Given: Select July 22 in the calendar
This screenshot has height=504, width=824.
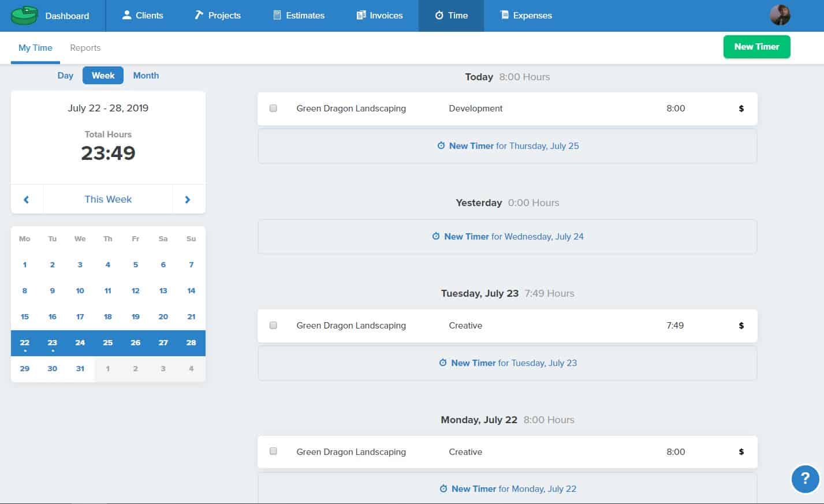Looking at the screenshot, I should [x=25, y=343].
